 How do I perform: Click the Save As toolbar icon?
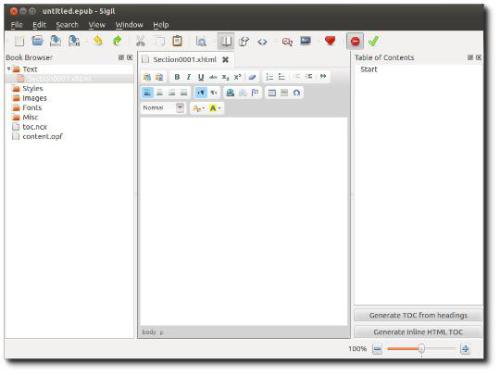tap(74, 41)
